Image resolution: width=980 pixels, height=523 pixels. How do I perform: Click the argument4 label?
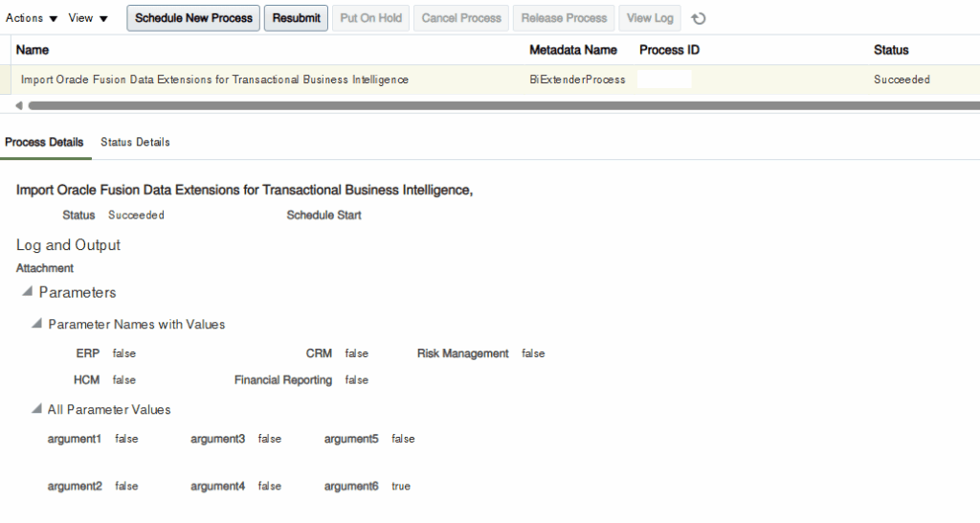pyautogui.click(x=217, y=486)
